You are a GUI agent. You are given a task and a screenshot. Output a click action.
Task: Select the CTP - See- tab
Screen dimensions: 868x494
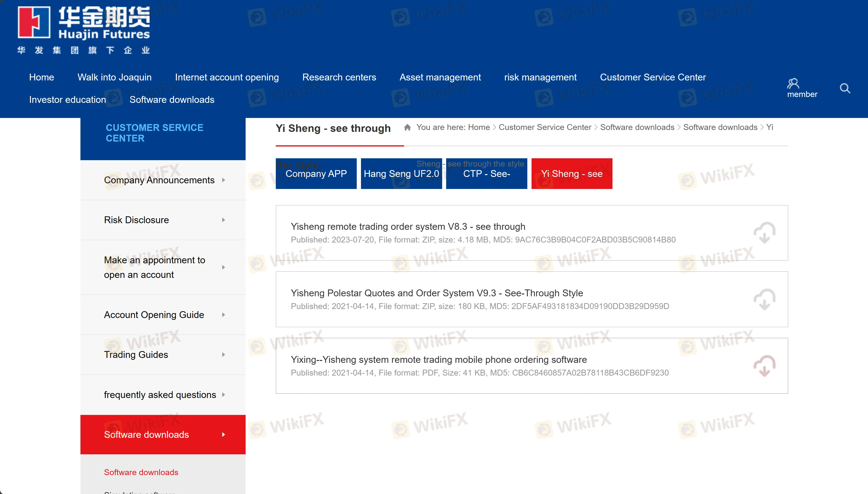tap(486, 174)
